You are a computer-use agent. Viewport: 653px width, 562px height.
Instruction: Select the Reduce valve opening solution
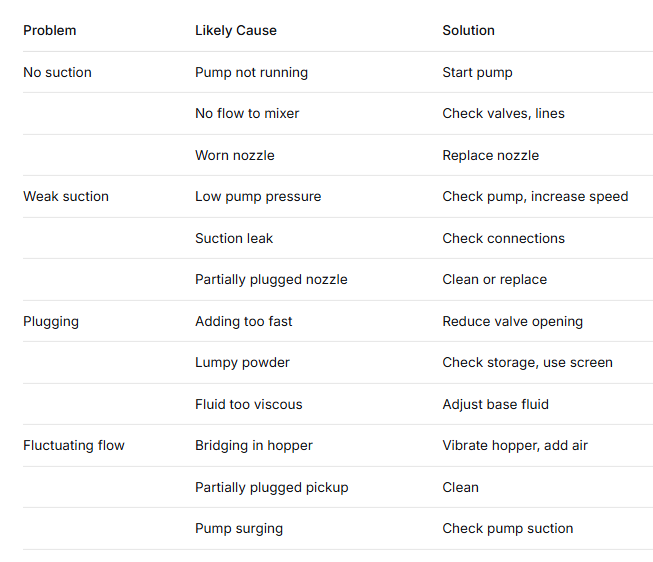tap(512, 321)
